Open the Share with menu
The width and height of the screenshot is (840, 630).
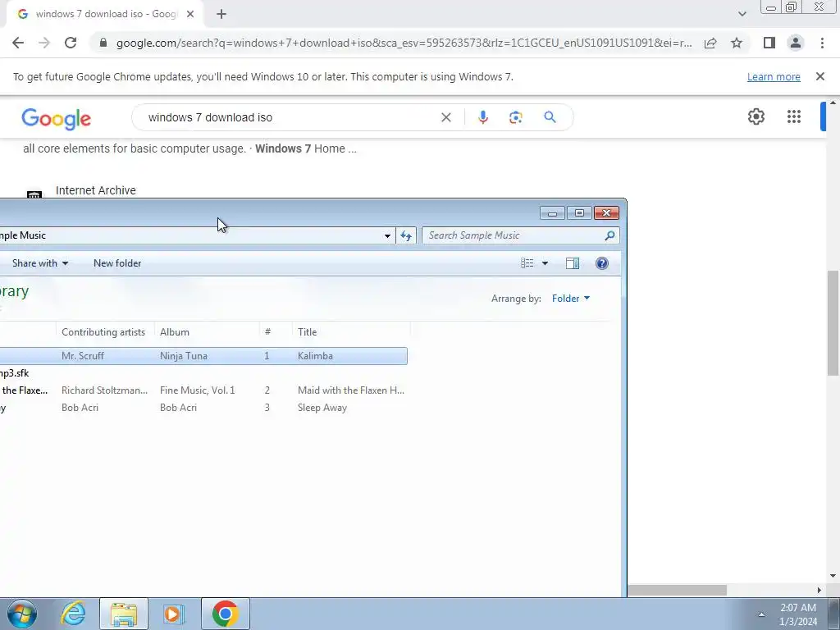(x=40, y=263)
